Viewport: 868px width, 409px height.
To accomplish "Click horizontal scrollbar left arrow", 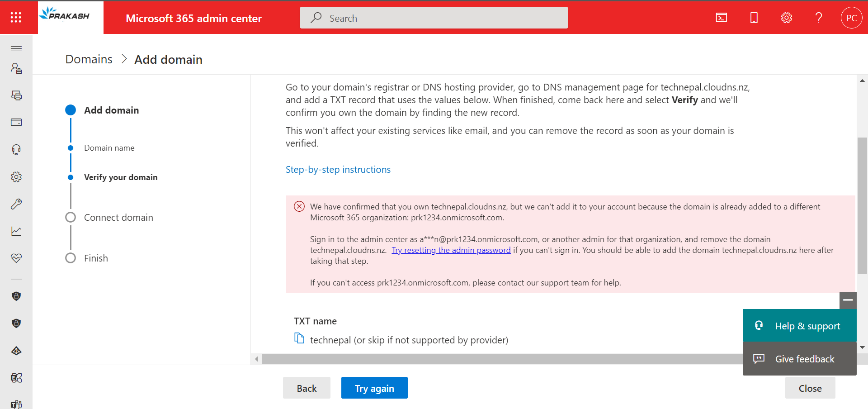I will click(x=256, y=359).
